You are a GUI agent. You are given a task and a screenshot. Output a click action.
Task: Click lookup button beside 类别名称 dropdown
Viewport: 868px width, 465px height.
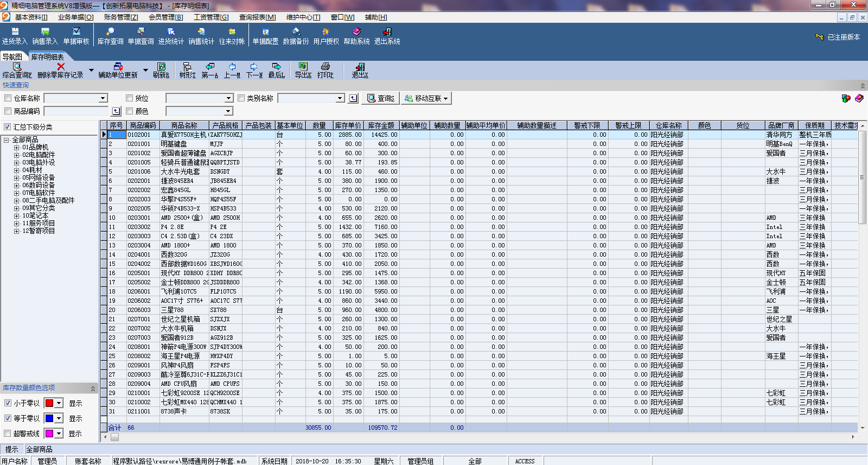pyautogui.click(x=354, y=98)
